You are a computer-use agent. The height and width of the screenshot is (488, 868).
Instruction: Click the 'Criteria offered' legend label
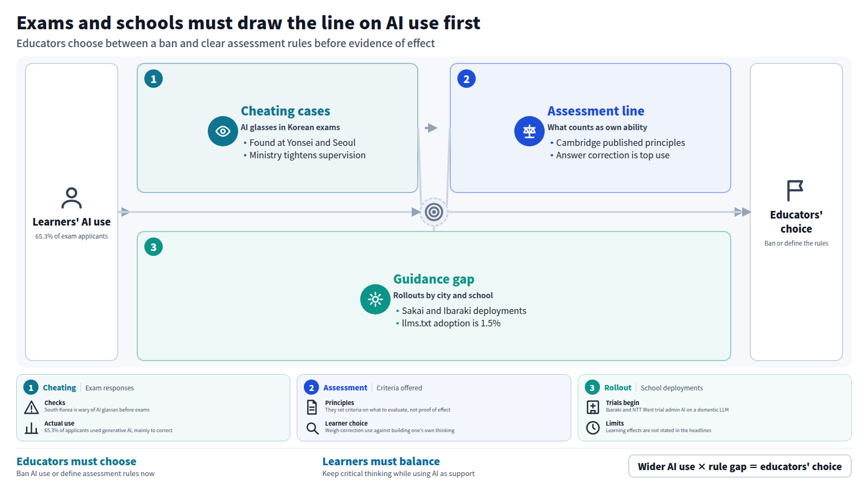399,388
